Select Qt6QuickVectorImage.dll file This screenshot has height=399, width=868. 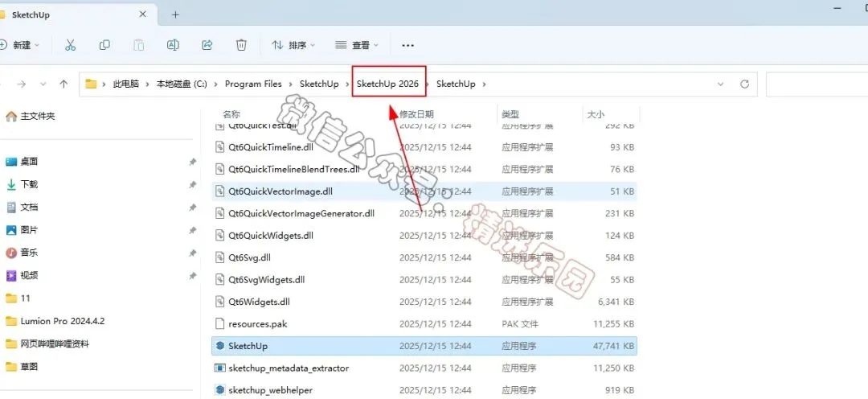[424, 191]
